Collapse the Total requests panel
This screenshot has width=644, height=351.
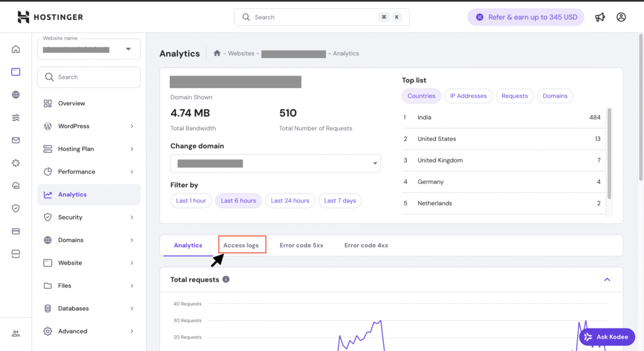[607, 279]
